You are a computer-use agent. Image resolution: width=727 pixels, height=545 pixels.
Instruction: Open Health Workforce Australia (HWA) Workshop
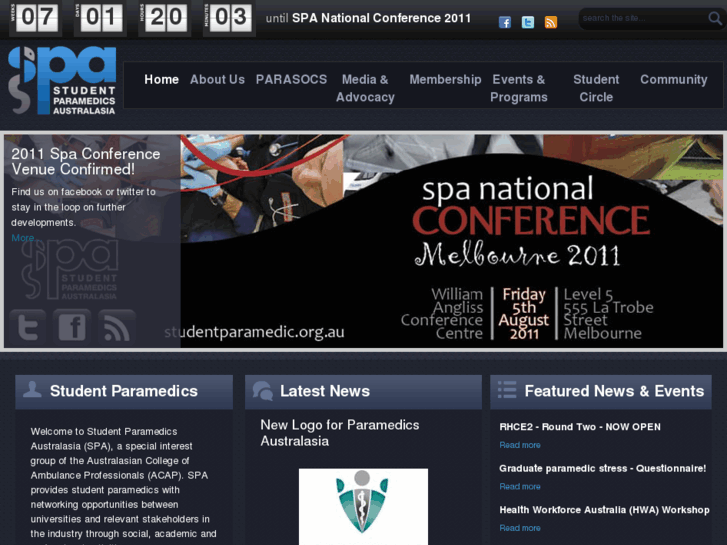click(x=604, y=510)
